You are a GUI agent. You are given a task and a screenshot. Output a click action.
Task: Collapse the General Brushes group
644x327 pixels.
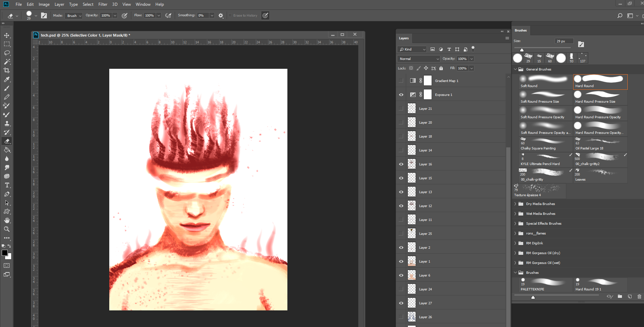pos(515,69)
